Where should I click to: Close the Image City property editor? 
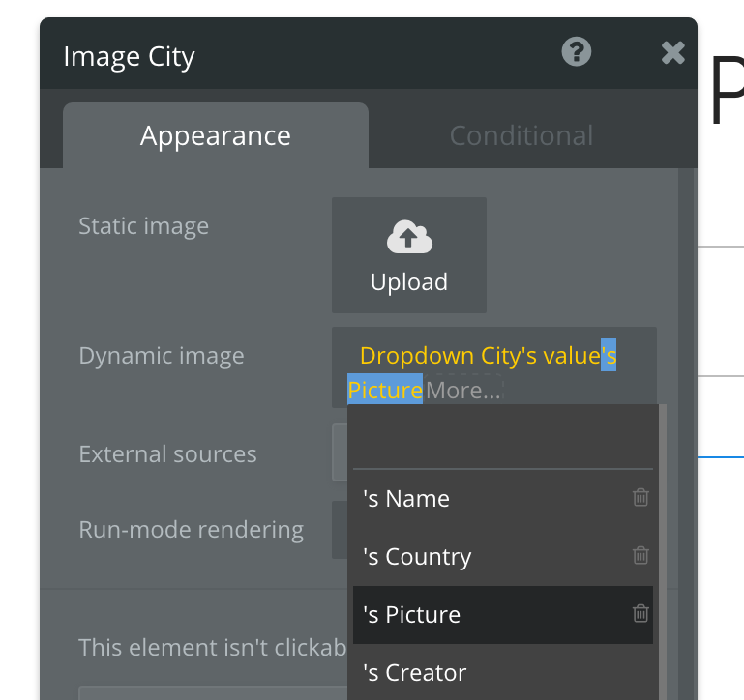[672, 53]
